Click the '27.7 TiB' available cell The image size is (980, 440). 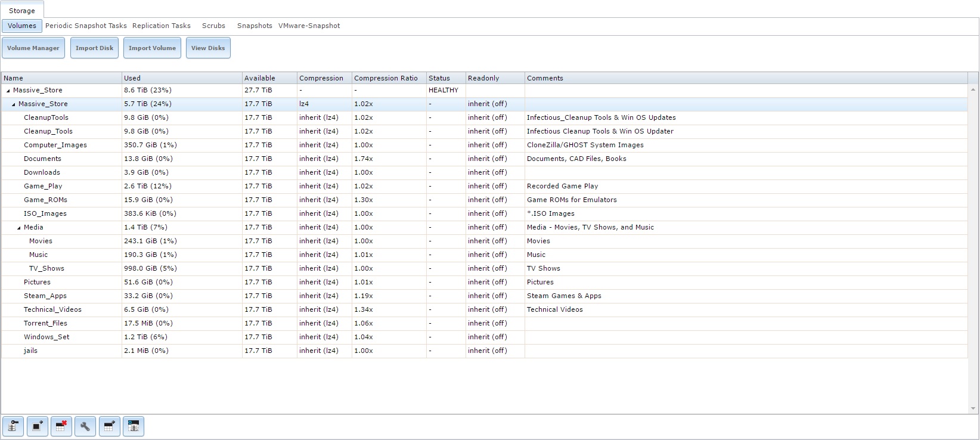click(258, 91)
